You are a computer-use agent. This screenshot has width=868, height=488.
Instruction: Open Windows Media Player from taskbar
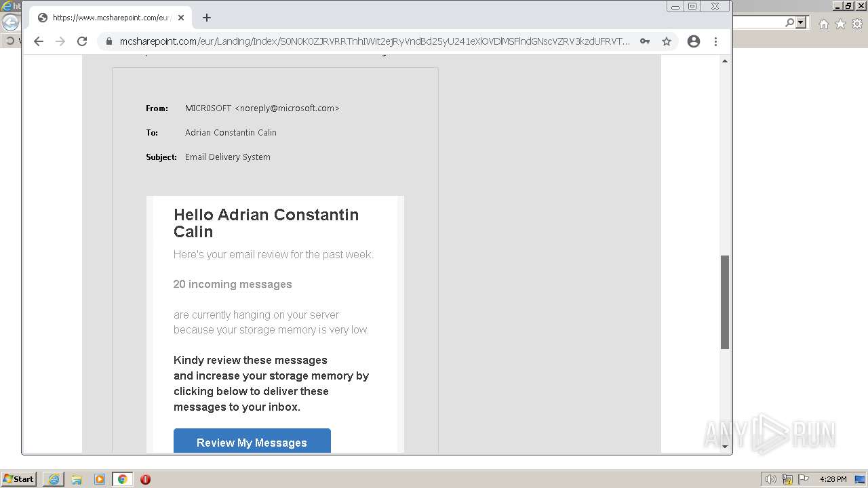(100, 479)
